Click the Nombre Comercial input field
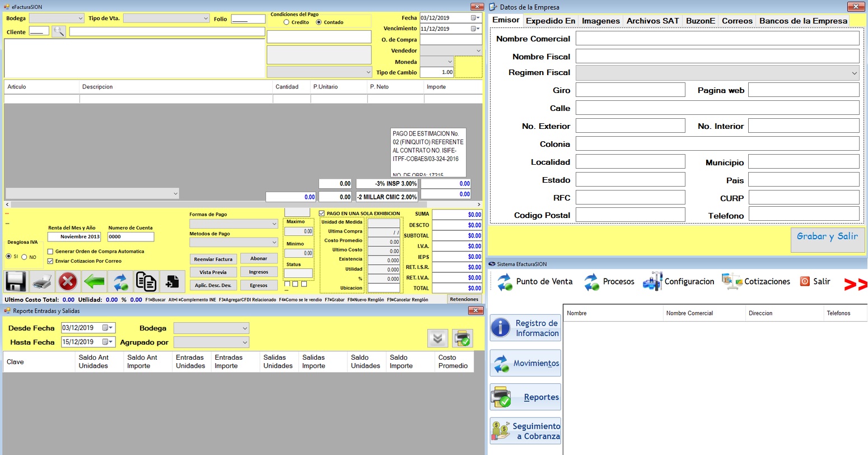This screenshot has width=868, height=455. 717,38
